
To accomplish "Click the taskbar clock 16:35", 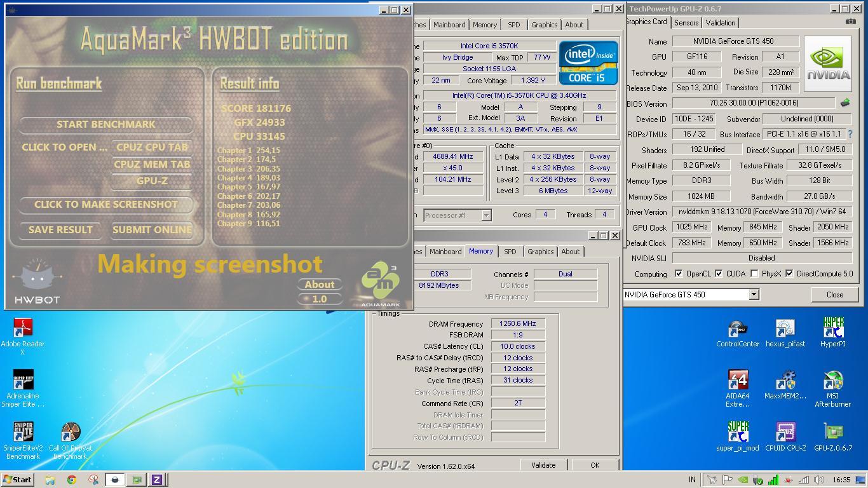I will pos(841,480).
